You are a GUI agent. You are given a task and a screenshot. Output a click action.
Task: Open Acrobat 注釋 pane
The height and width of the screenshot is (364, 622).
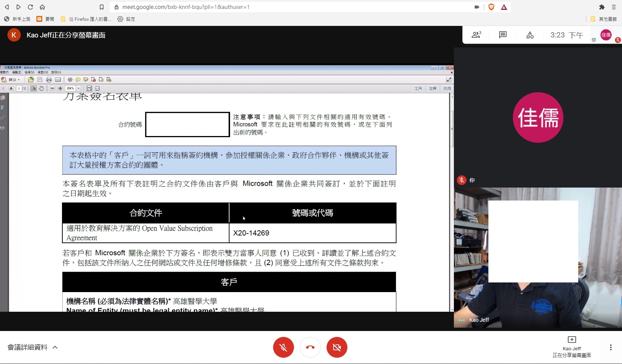click(433, 88)
